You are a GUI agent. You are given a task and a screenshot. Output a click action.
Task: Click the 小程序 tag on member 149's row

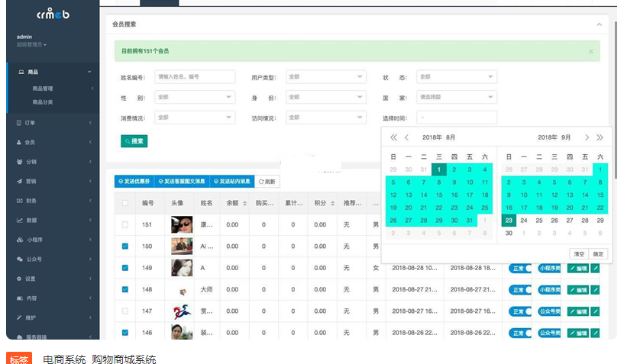tap(550, 269)
